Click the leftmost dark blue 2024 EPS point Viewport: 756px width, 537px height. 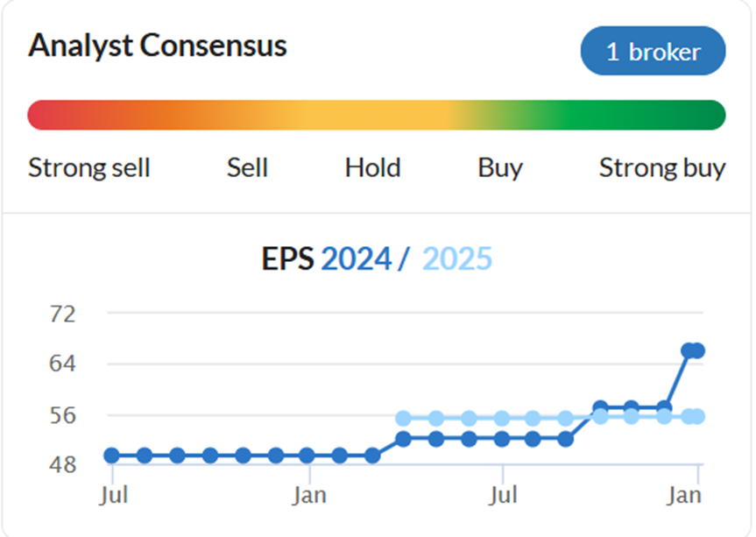pos(112,455)
